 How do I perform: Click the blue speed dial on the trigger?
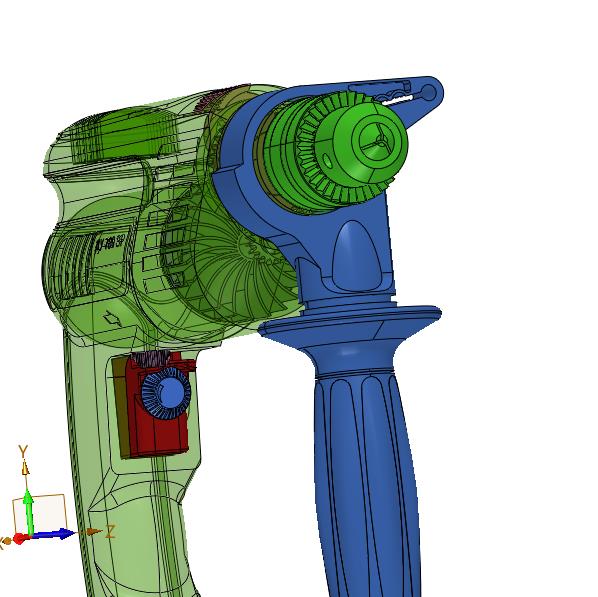point(166,393)
